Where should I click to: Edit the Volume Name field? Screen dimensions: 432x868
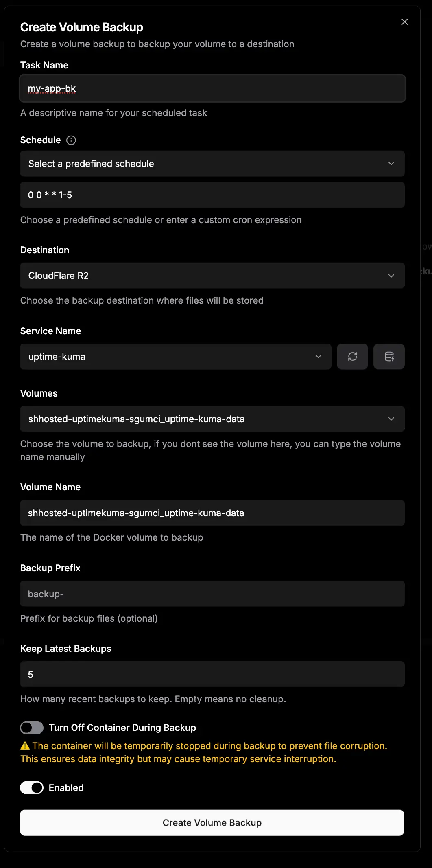pyautogui.click(x=212, y=513)
